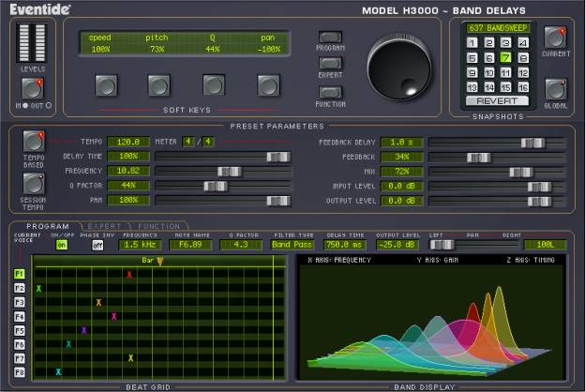
Task: Toggle the current voice On/Off button
Action: [x=62, y=245]
